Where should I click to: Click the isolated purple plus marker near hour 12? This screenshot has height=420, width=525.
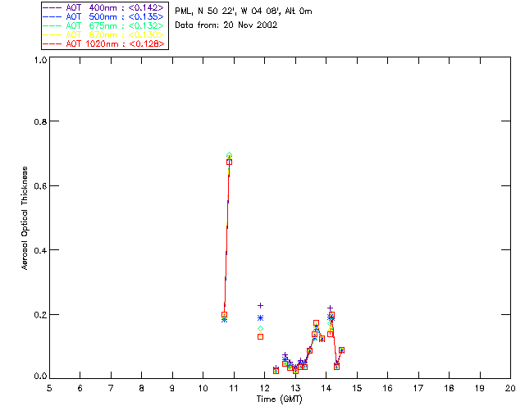[x=260, y=305]
